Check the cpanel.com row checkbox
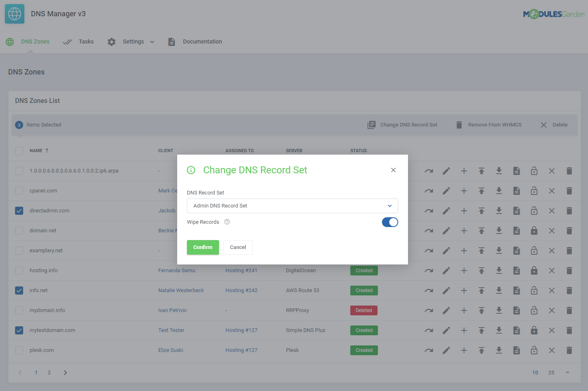This screenshot has width=588, height=391. coord(19,191)
